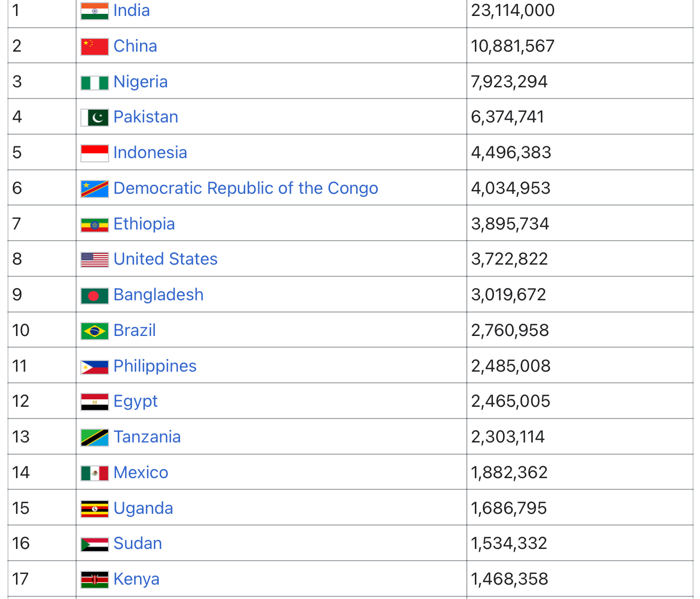Open the Egypt link
The height and width of the screenshot is (599, 700).
click(136, 401)
